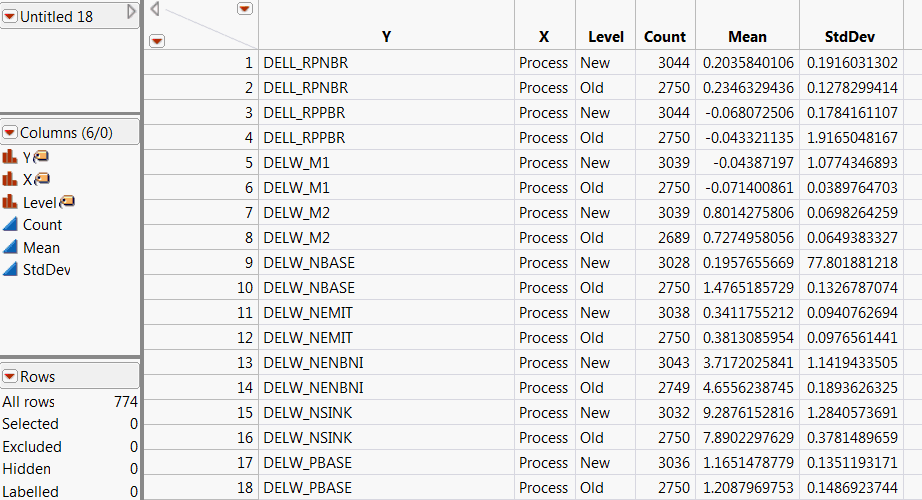Click the continuous icon beside Count
The width and height of the screenshot is (922, 500).
tap(11, 226)
